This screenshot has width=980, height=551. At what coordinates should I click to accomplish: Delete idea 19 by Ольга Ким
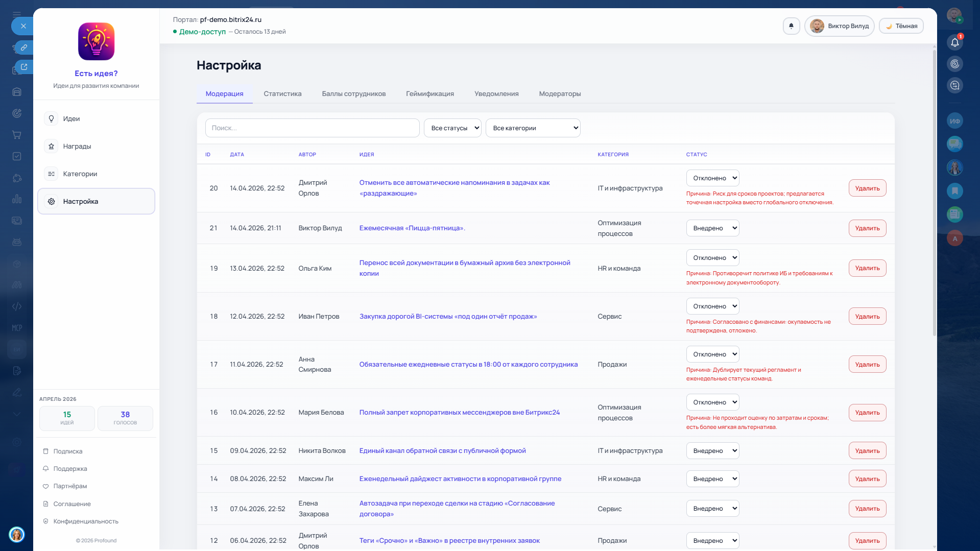click(867, 268)
